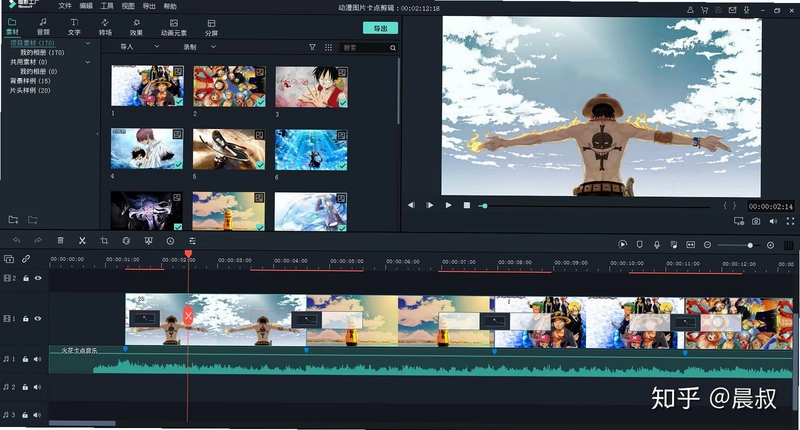The height and width of the screenshot is (430, 800).
Task: Open the 帮助 menu
Action: tap(170, 6)
